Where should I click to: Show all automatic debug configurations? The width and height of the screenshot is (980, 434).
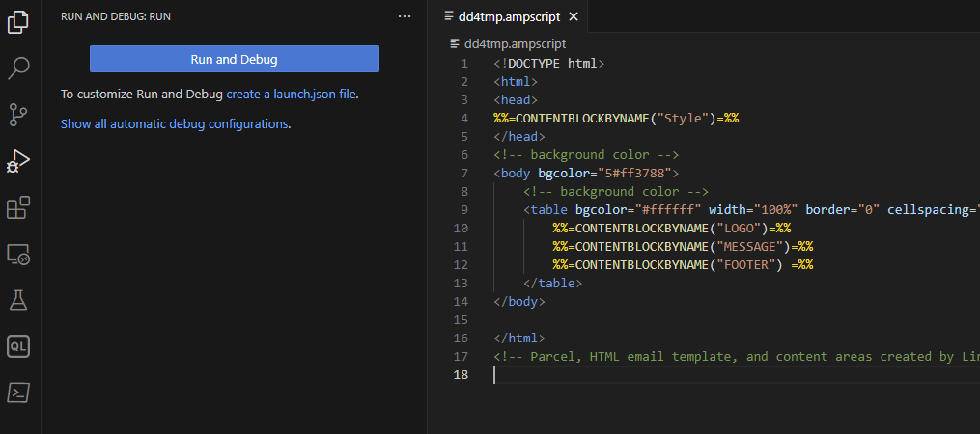click(174, 123)
